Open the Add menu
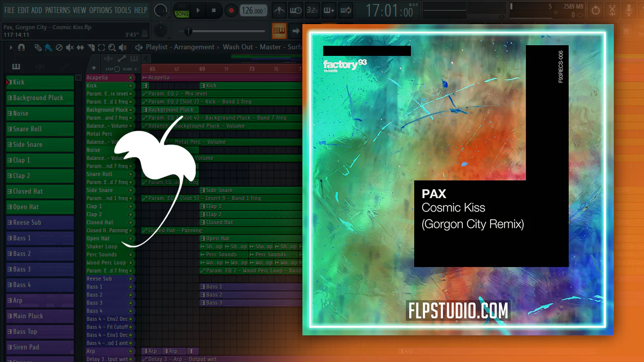Screen dimensions: 644x362 37,10
